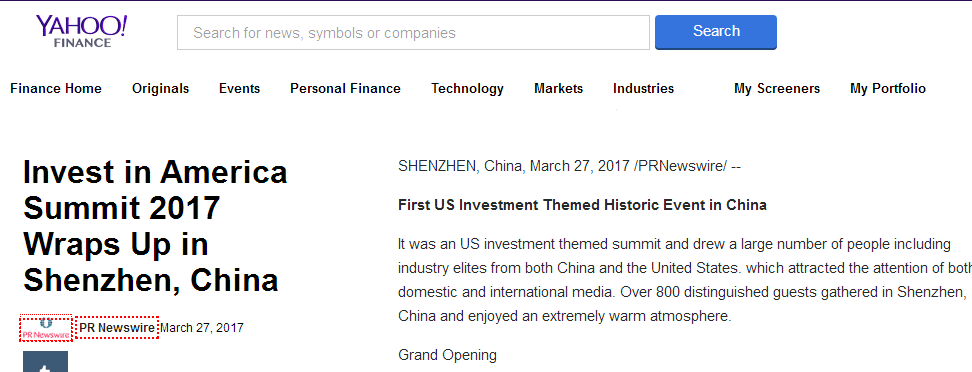
Task: Open the Technology section
Action: tap(467, 89)
